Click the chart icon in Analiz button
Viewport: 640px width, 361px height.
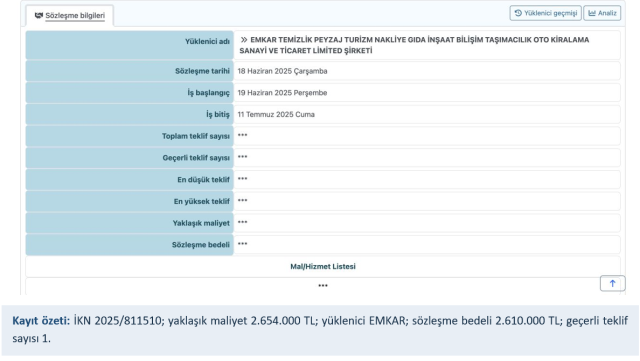[592, 13]
